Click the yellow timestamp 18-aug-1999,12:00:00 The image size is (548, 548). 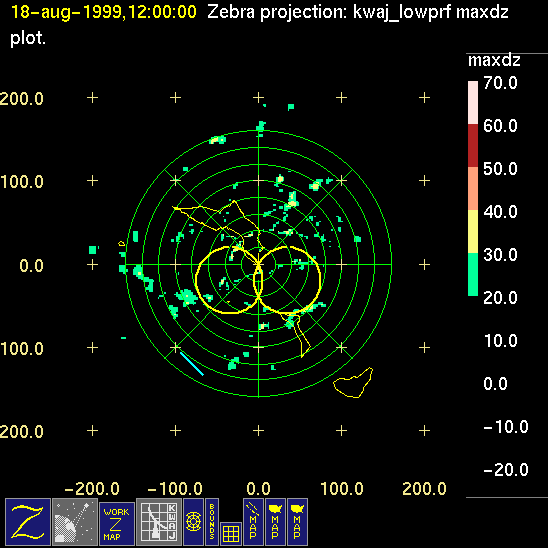[104, 12]
